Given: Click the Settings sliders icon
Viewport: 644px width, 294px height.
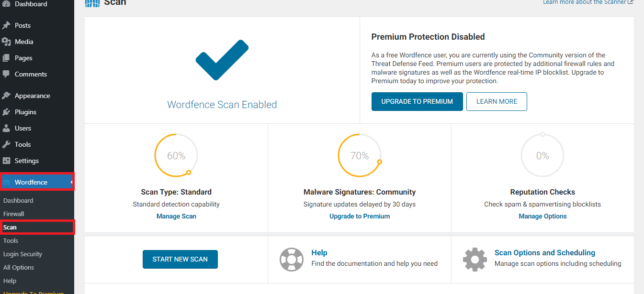Looking at the screenshot, I should pos(6,161).
